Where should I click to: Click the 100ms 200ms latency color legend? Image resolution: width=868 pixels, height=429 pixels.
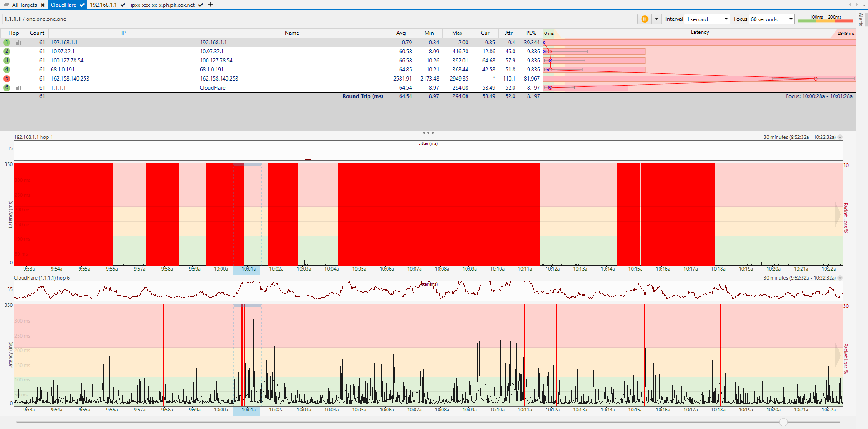825,19
